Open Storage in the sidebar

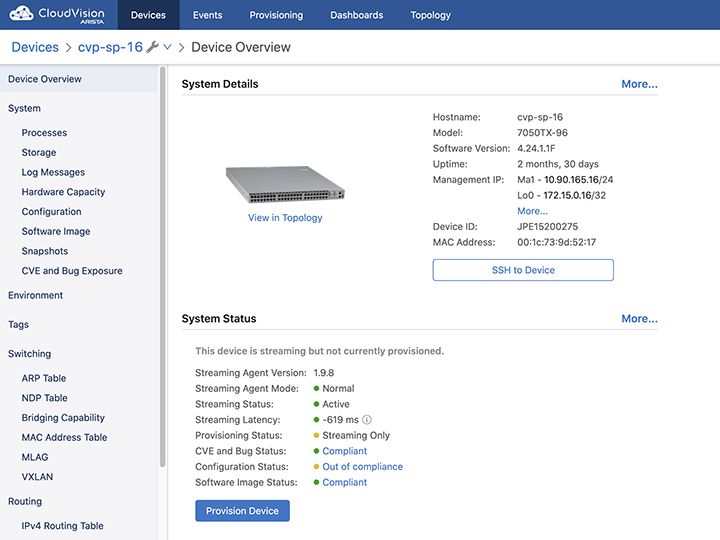pos(39,152)
